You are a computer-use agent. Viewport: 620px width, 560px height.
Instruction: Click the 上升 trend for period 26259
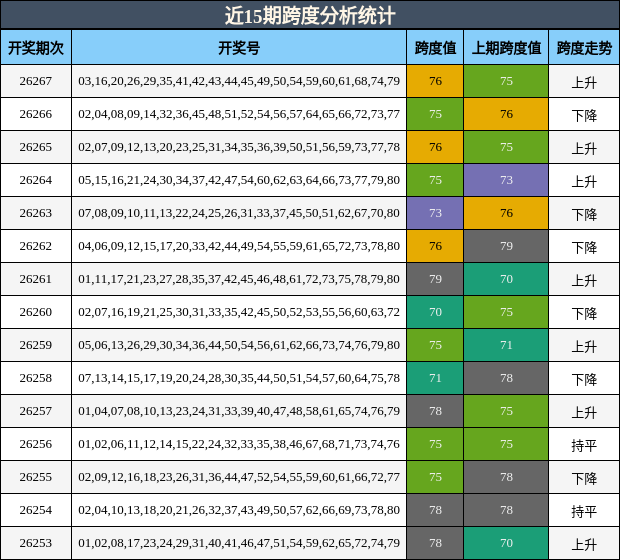[584, 346]
